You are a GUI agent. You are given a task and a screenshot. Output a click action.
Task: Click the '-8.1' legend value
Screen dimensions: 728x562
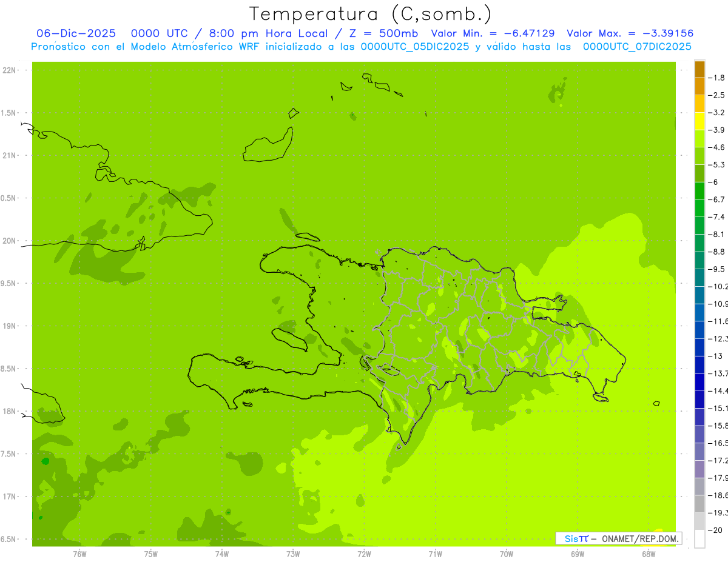pyautogui.click(x=717, y=234)
